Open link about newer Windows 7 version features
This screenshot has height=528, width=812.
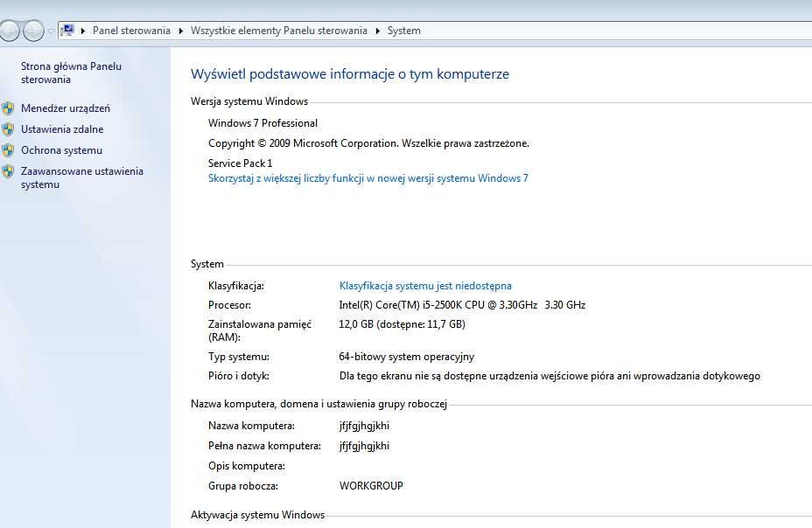click(x=368, y=178)
